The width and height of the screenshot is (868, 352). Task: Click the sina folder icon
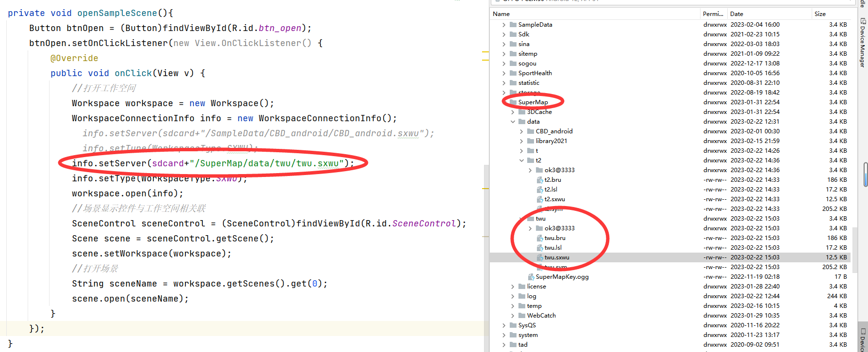513,44
